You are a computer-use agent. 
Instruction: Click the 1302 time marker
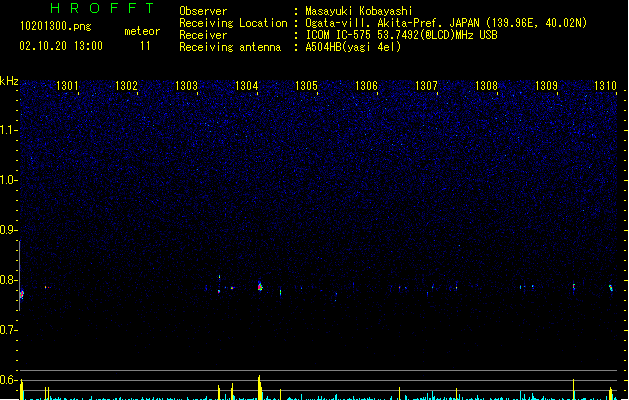126,86
